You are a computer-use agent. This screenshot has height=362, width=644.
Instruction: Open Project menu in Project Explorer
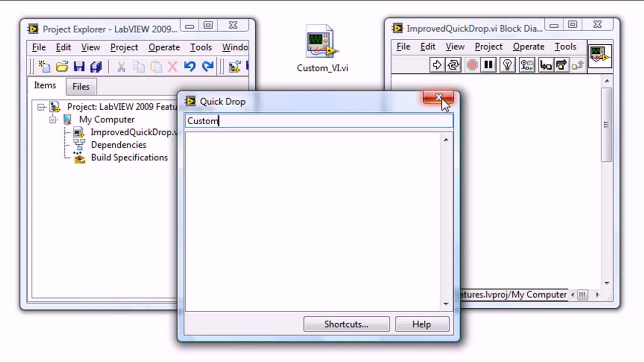pos(124,47)
